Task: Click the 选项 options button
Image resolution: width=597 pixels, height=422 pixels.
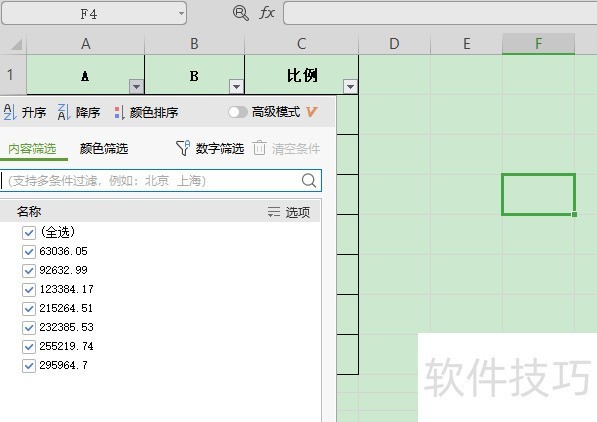Action: [289, 212]
